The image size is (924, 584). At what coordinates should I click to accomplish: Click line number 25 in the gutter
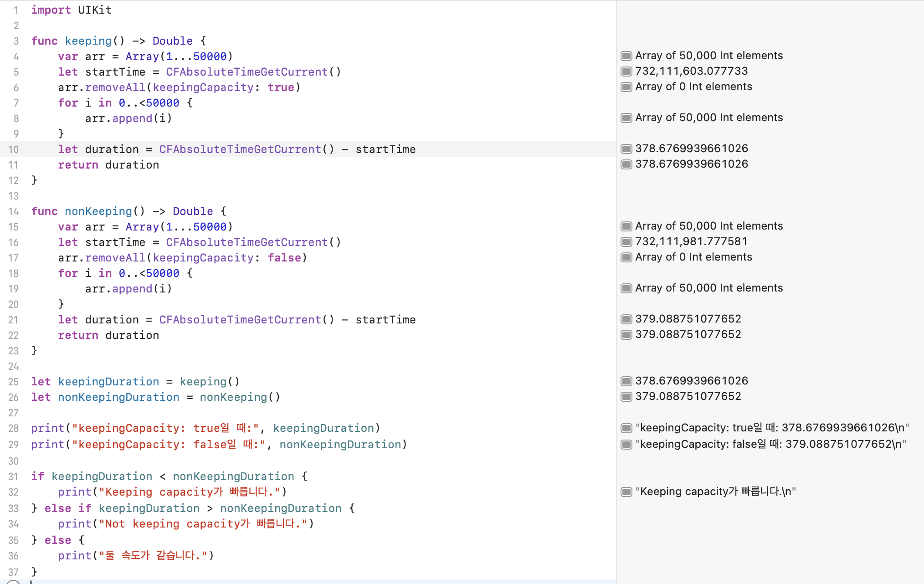click(14, 382)
